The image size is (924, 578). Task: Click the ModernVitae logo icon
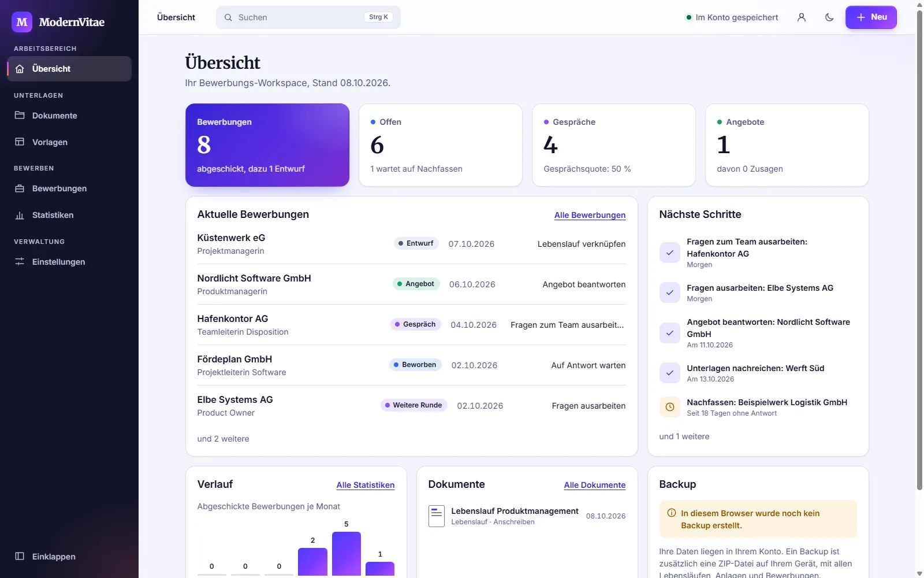tap(22, 22)
